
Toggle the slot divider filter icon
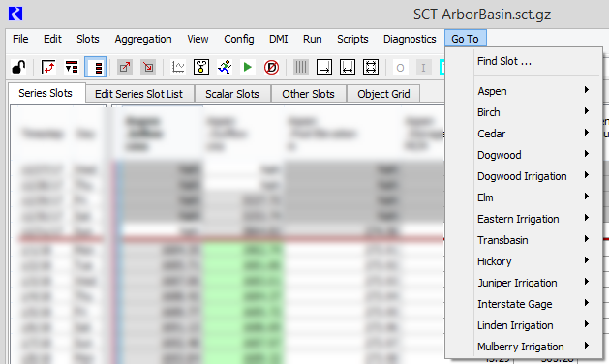click(x=72, y=67)
